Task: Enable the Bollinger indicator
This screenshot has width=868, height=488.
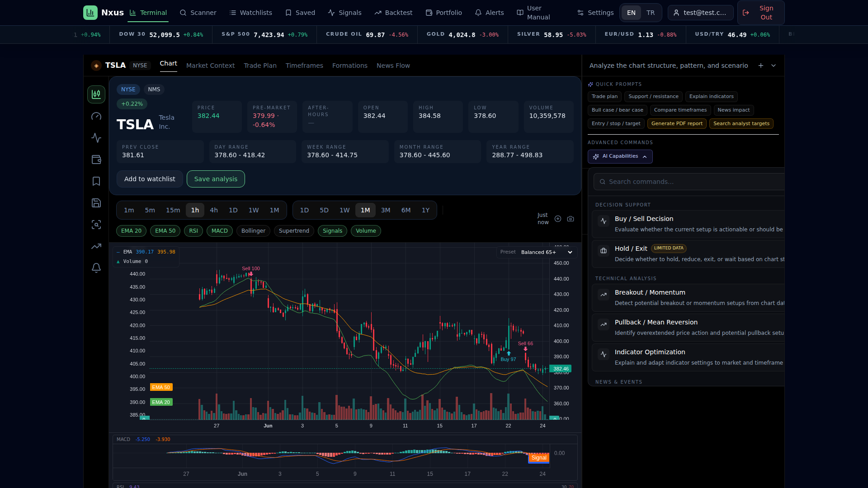Action: (253, 231)
